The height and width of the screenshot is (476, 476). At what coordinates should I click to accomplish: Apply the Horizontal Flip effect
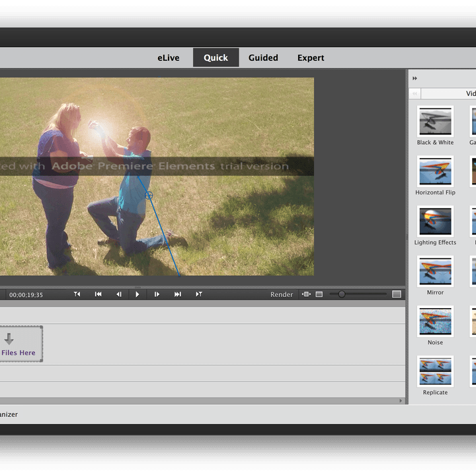point(435,171)
